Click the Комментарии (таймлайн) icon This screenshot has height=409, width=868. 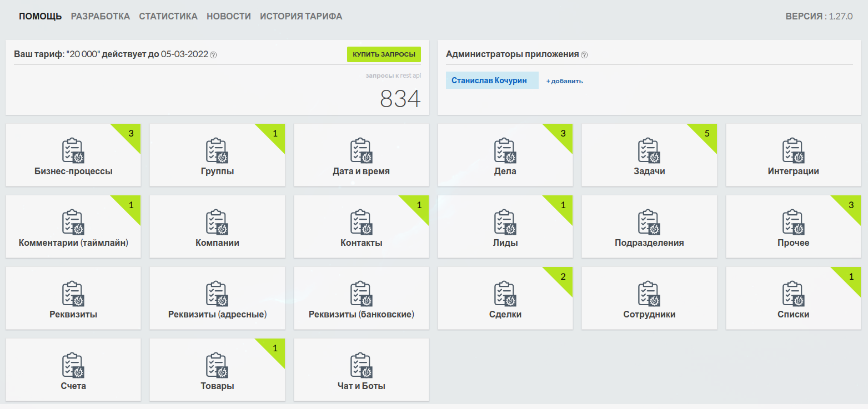click(73, 222)
